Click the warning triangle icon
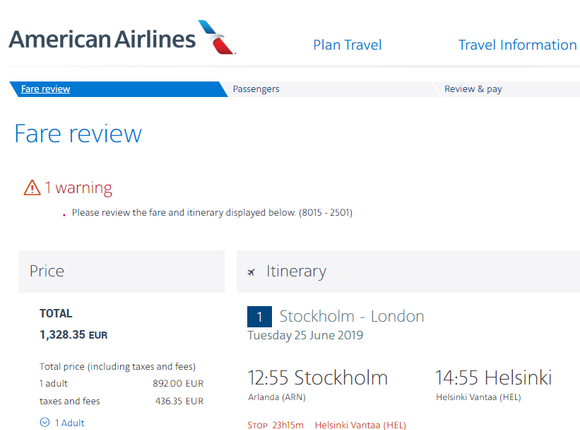The height and width of the screenshot is (430, 580). (x=32, y=188)
